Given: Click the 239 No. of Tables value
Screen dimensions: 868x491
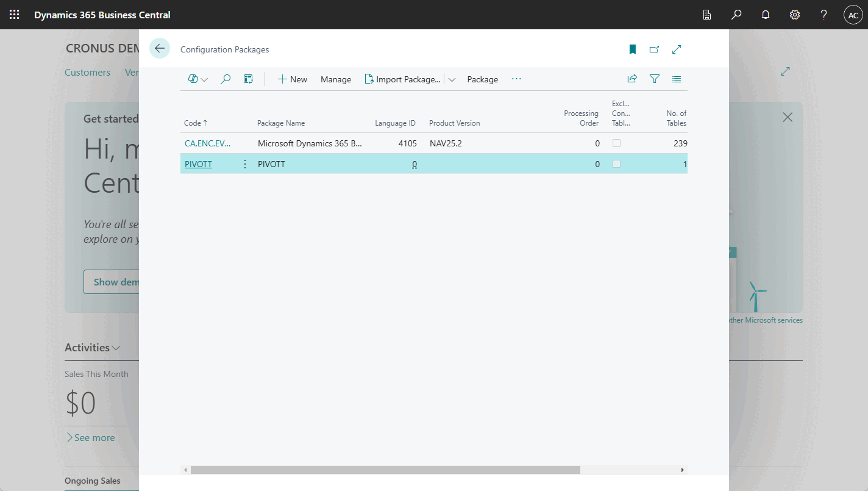Looking at the screenshot, I should tap(681, 143).
